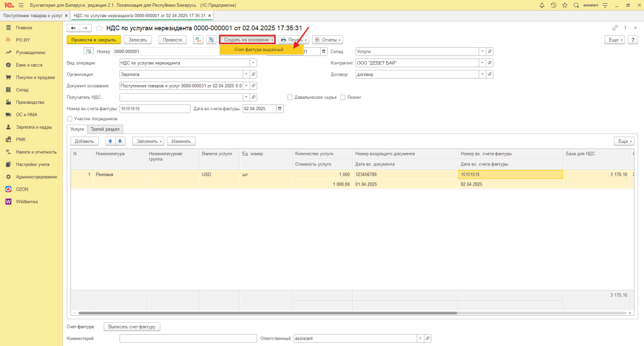Open the main hamburger menu
This screenshot has width=644, height=346.
tap(21, 5)
